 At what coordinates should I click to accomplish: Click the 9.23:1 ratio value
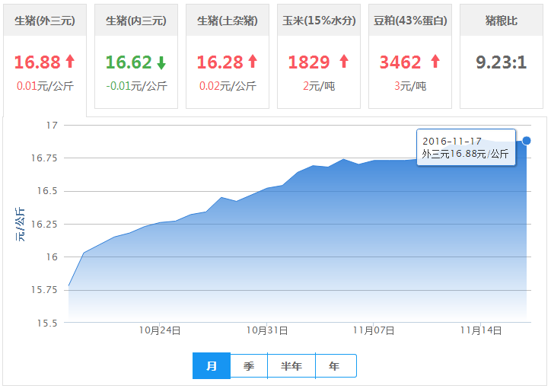[501, 62]
